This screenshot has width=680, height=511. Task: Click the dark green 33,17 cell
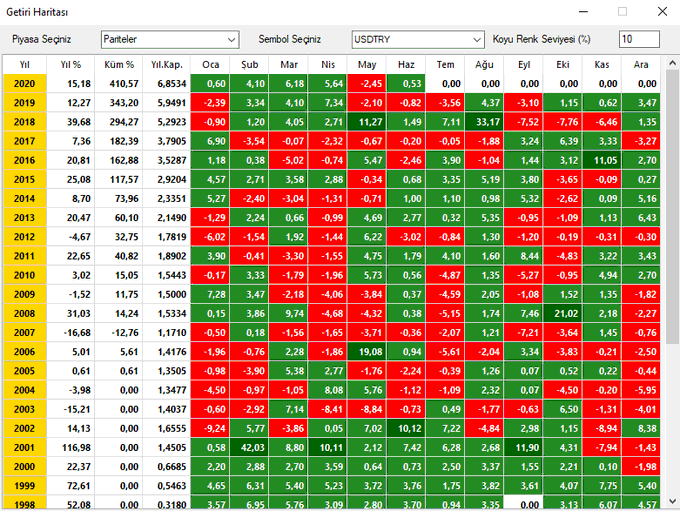point(484,122)
